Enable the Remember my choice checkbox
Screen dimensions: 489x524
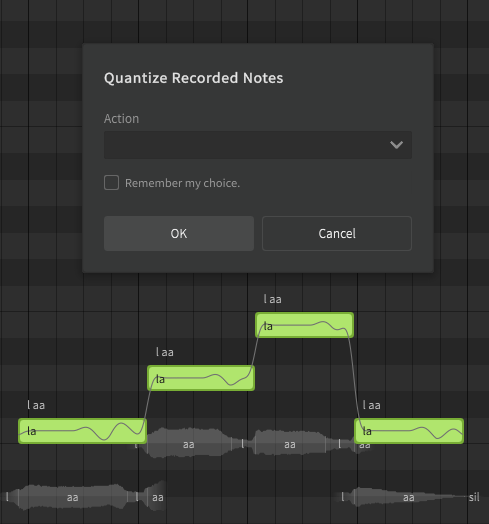coord(111,182)
